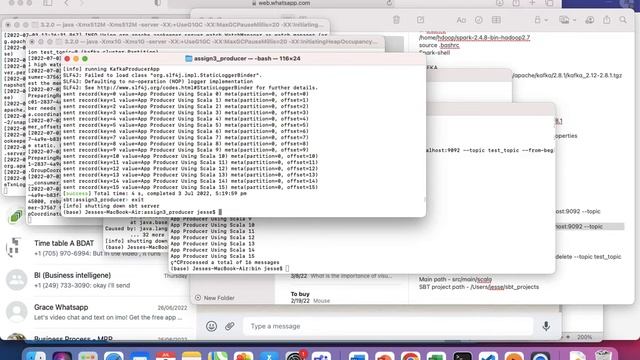
Task: Click the 'Type a message' field
Action: (388, 326)
